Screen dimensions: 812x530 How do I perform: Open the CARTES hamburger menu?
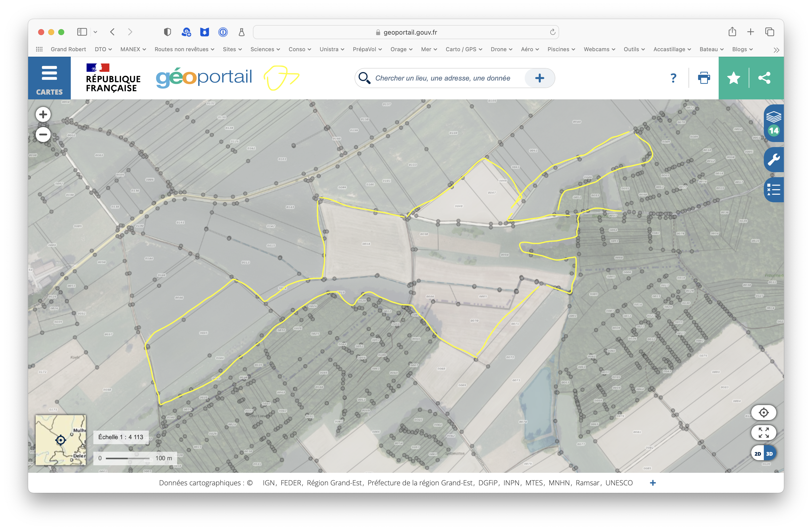49,78
